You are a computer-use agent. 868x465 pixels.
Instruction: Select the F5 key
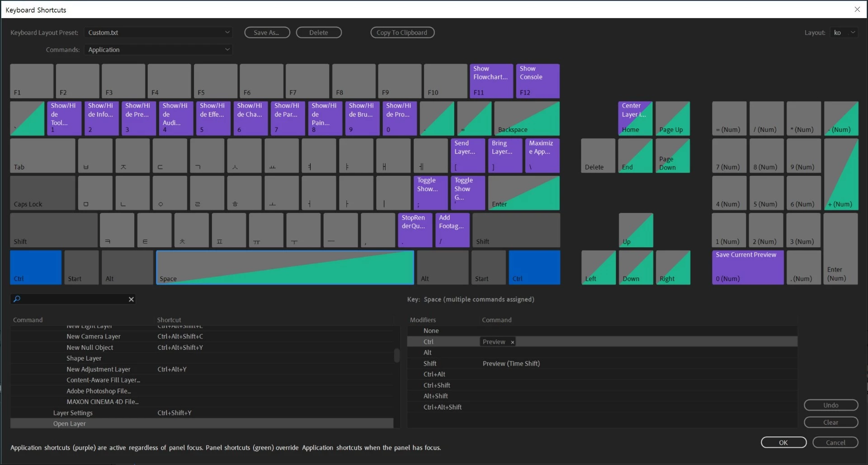216,81
